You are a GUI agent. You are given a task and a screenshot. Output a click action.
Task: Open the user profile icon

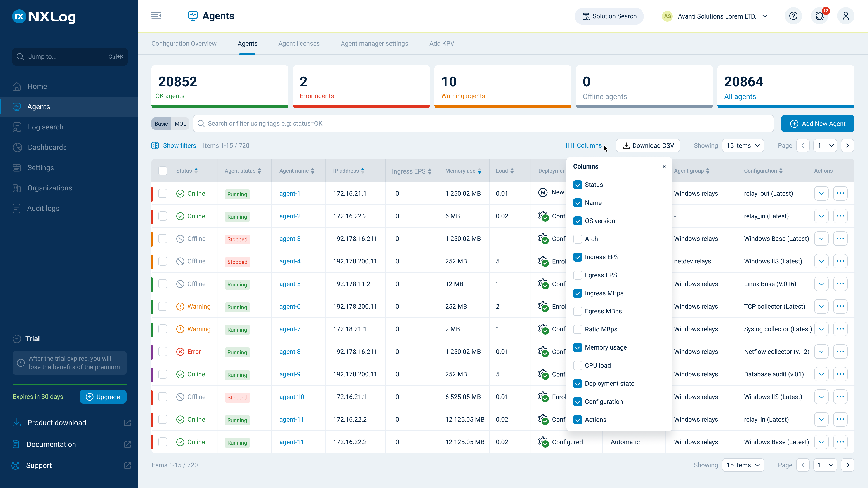click(846, 16)
